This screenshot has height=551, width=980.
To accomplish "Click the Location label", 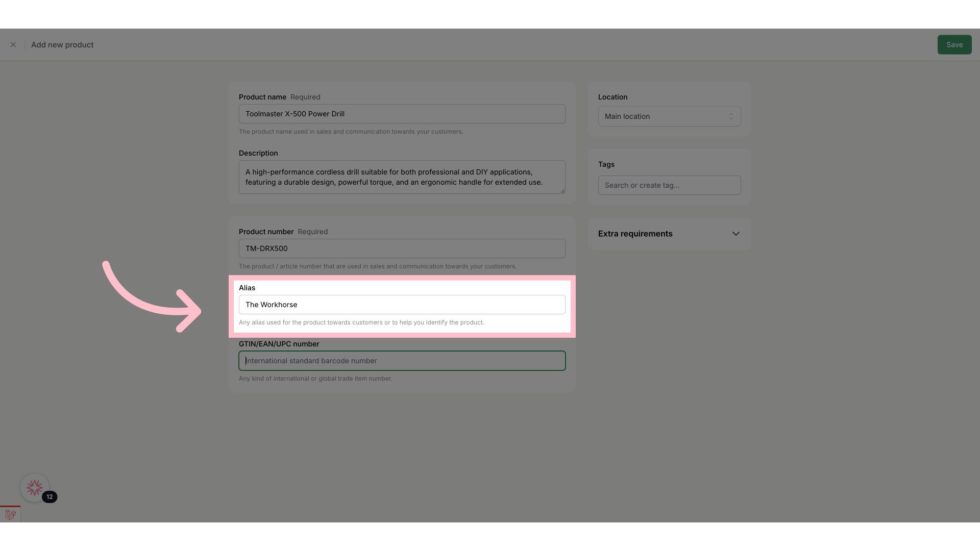I will tap(612, 97).
